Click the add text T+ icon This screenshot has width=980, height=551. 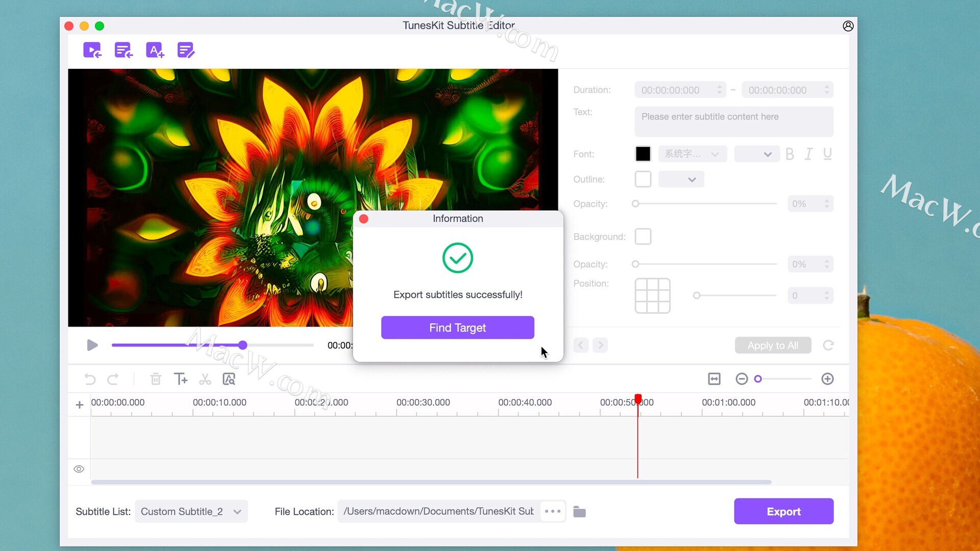point(181,379)
